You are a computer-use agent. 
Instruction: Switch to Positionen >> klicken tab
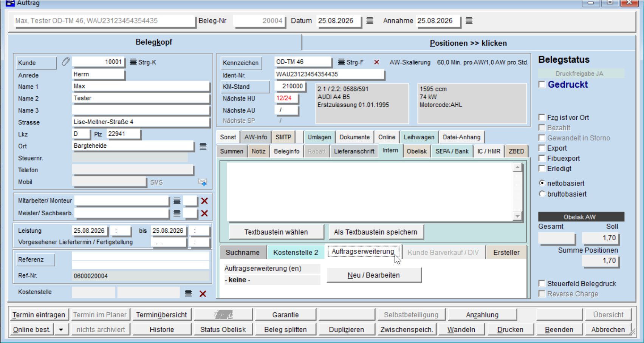(x=468, y=43)
